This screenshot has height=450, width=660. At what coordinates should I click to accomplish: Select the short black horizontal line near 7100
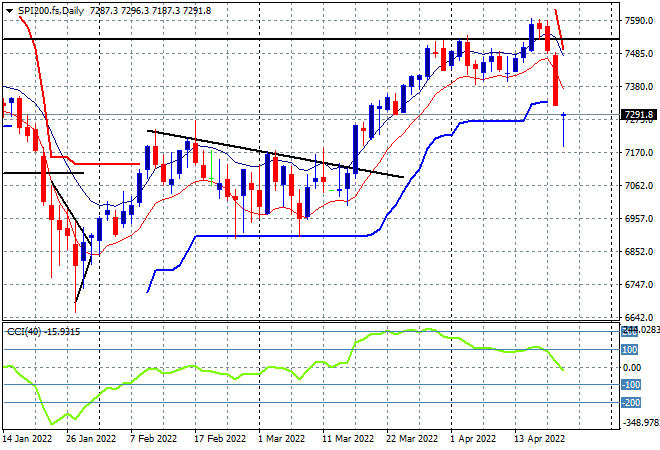[43, 173]
